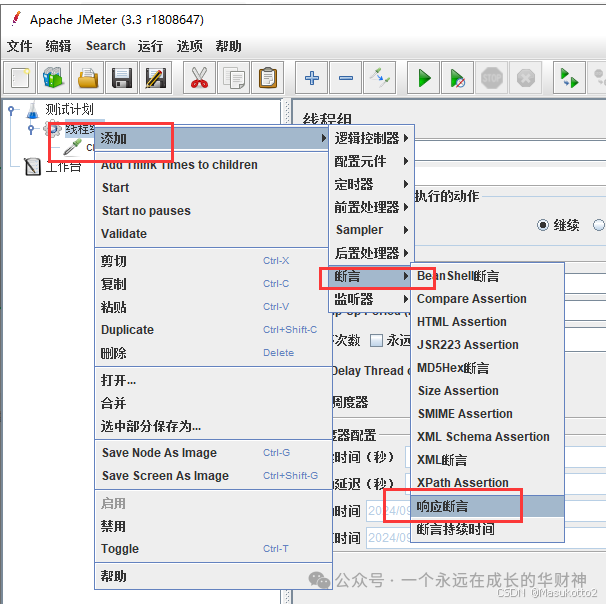606x604 pixels.
Task: Click the Expand All plus icon
Action: [x=312, y=77]
